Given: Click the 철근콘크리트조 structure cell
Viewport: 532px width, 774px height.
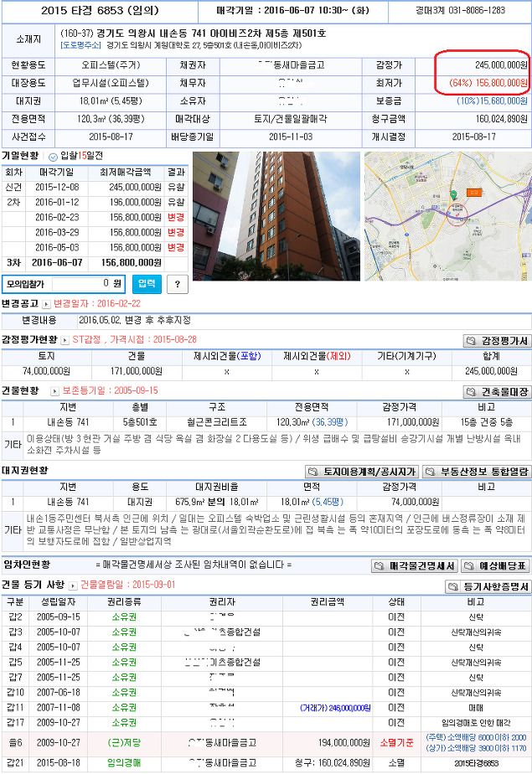Looking at the screenshot, I should pos(217,422).
